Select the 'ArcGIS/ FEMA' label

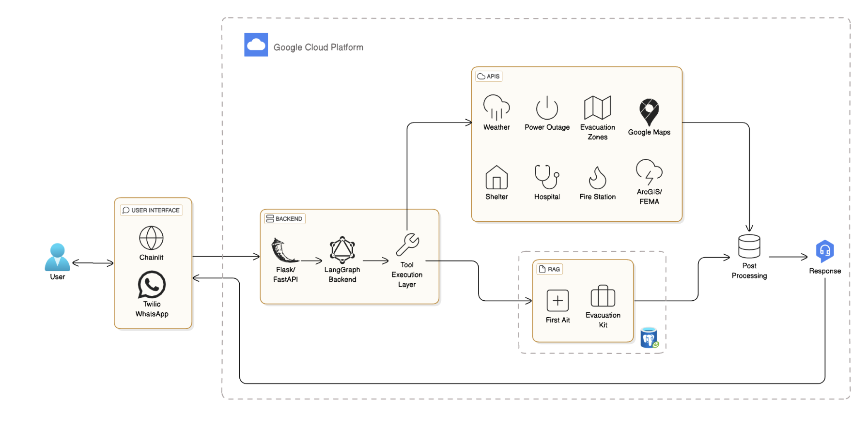(x=649, y=197)
